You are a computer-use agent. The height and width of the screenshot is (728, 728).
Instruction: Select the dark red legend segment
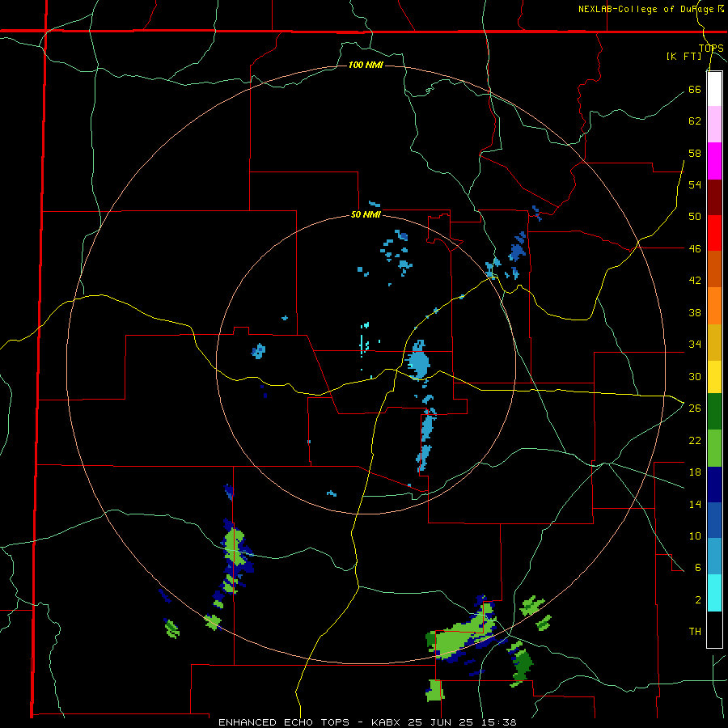pyautogui.click(x=714, y=197)
